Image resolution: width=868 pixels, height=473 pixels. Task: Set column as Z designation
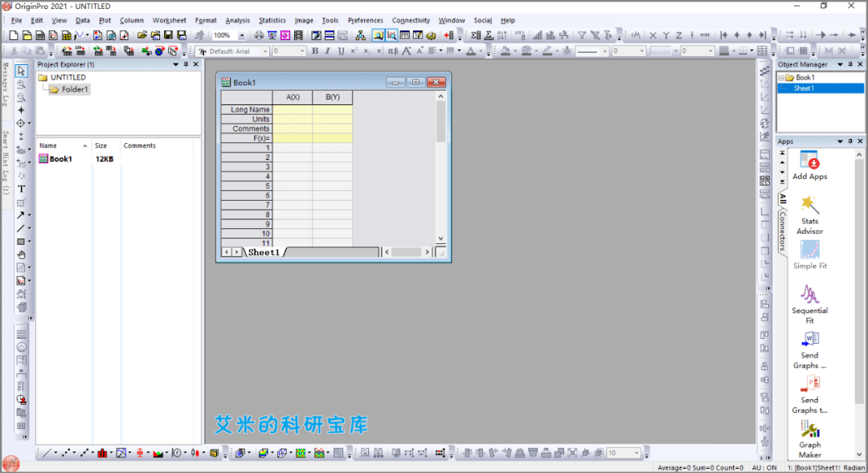pos(678,35)
